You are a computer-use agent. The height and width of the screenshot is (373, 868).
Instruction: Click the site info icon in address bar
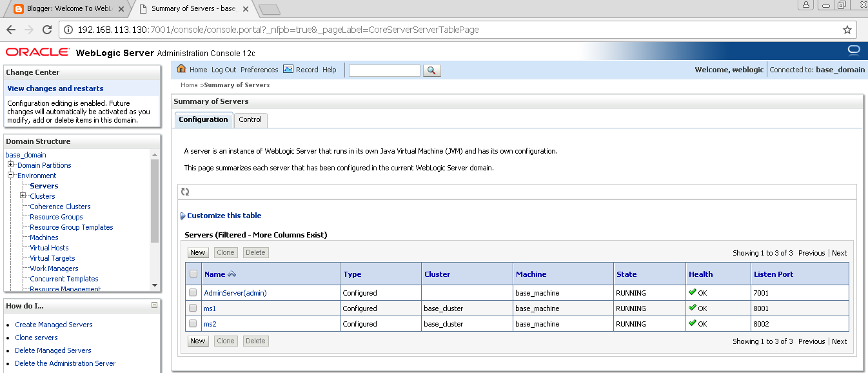point(68,30)
